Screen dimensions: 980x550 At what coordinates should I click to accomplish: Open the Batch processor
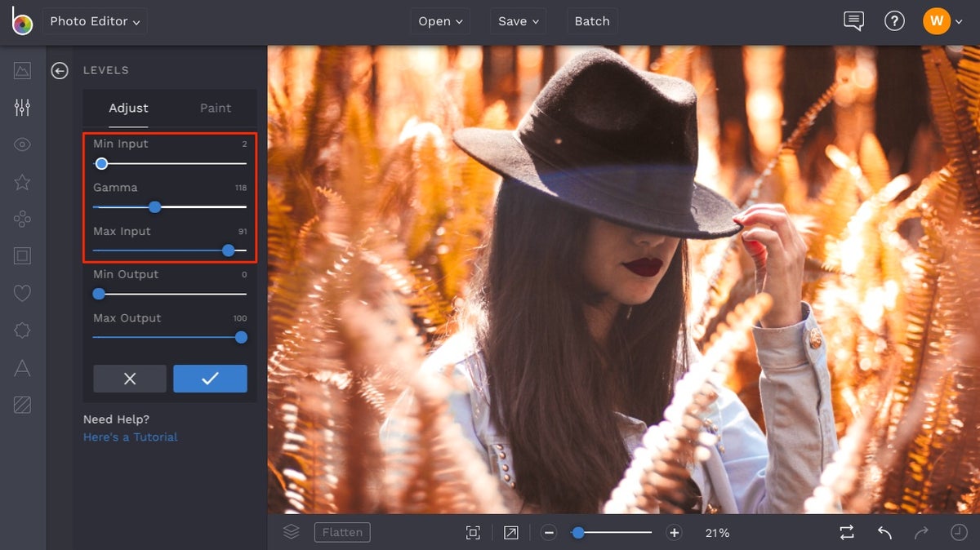point(591,21)
